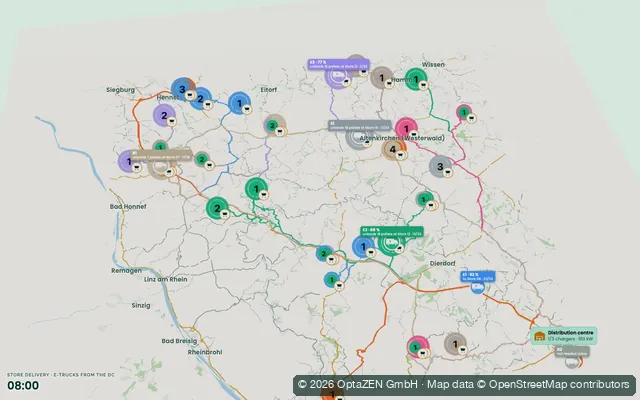Click 'STORE DELIVERY · E-TRUCKS FROM THE DC' caption

coord(60,375)
